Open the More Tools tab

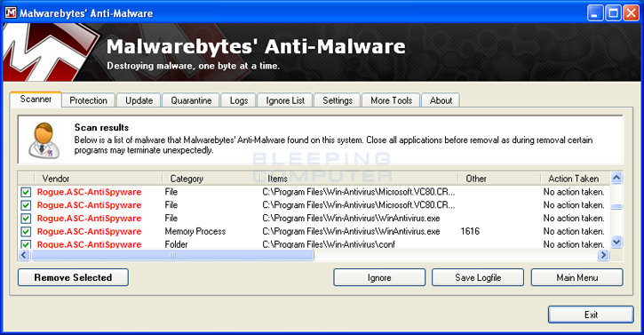pos(391,100)
